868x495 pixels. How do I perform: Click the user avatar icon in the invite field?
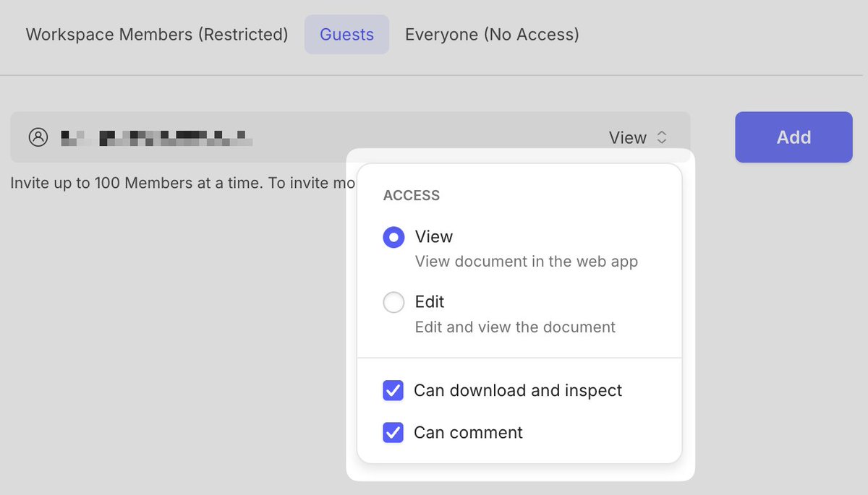38,137
